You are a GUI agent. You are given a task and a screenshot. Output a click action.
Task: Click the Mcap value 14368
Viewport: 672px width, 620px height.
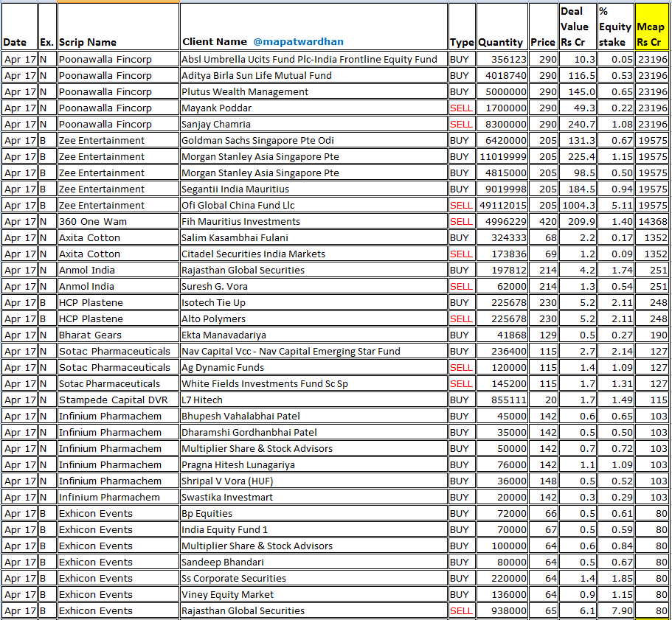[651, 221]
